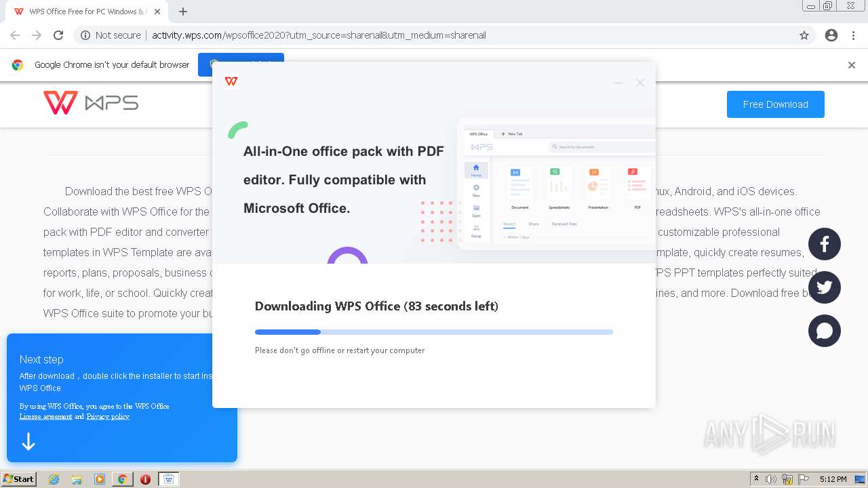
Task: Close the WPS Office browser tab
Action: pos(157,12)
